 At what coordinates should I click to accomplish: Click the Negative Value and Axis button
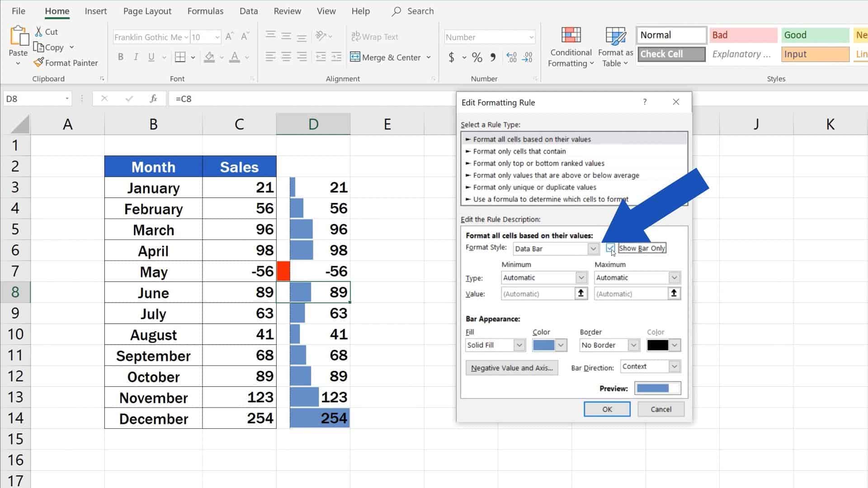[511, 367]
